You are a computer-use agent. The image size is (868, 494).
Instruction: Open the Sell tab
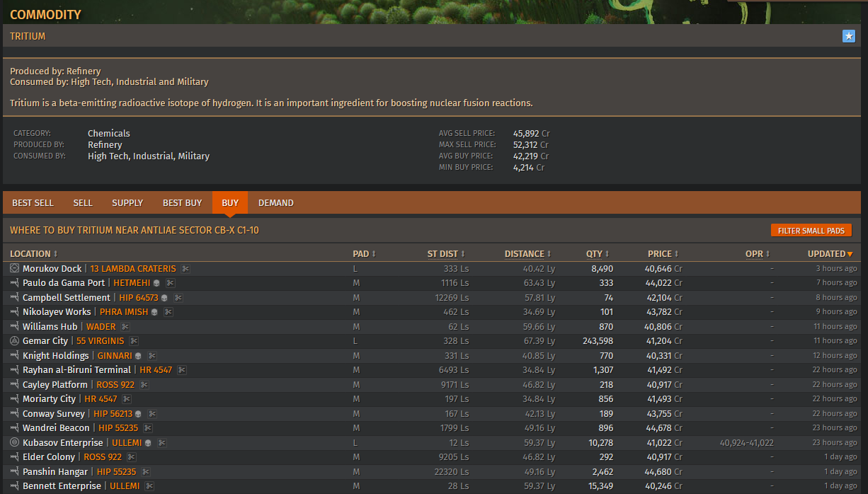pyautogui.click(x=83, y=203)
